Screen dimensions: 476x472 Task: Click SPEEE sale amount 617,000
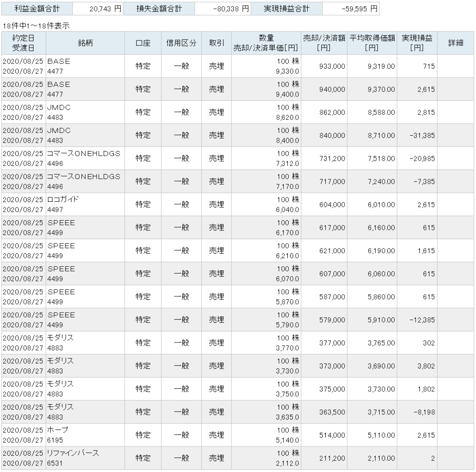click(x=332, y=228)
